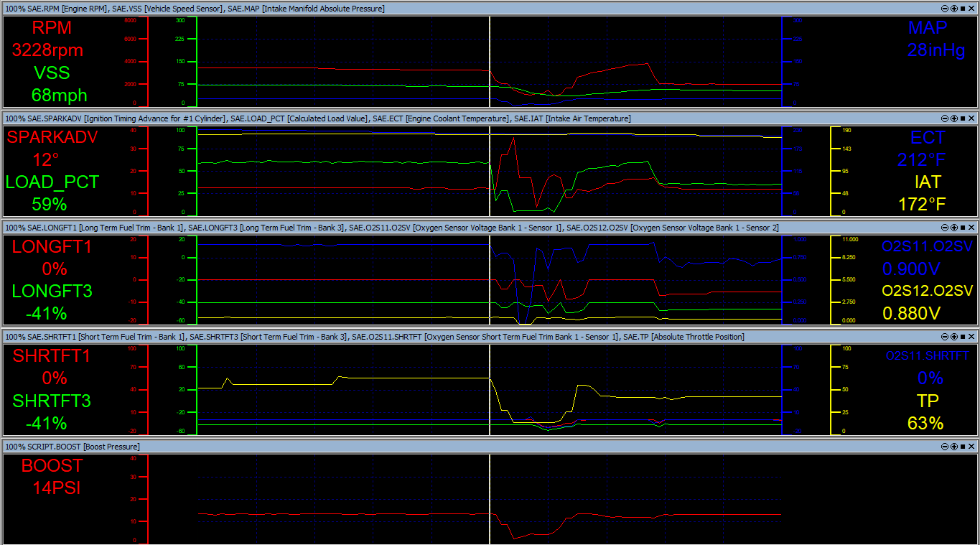The width and height of the screenshot is (980, 545).
Task: Zoom in the LONGFT1 fuel trim chart
Action: coord(954,228)
